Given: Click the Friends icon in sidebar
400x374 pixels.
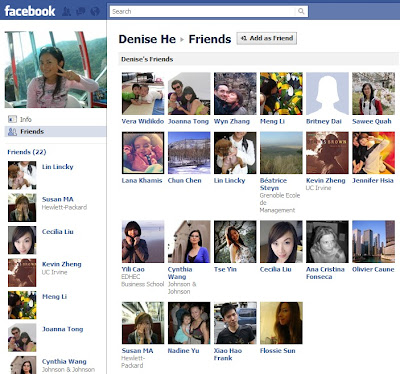Looking at the screenshot, I should (12, 132).
